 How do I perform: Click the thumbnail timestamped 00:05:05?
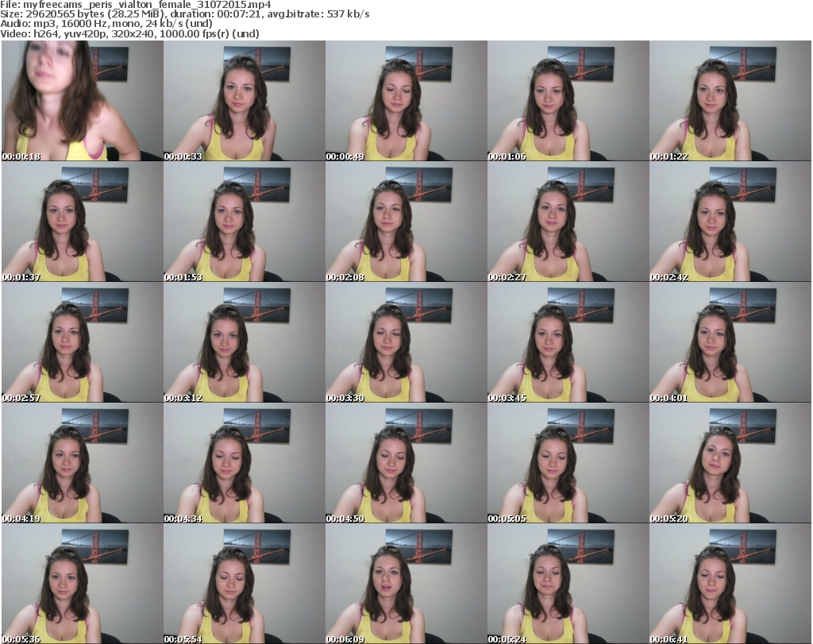point(568,463)
